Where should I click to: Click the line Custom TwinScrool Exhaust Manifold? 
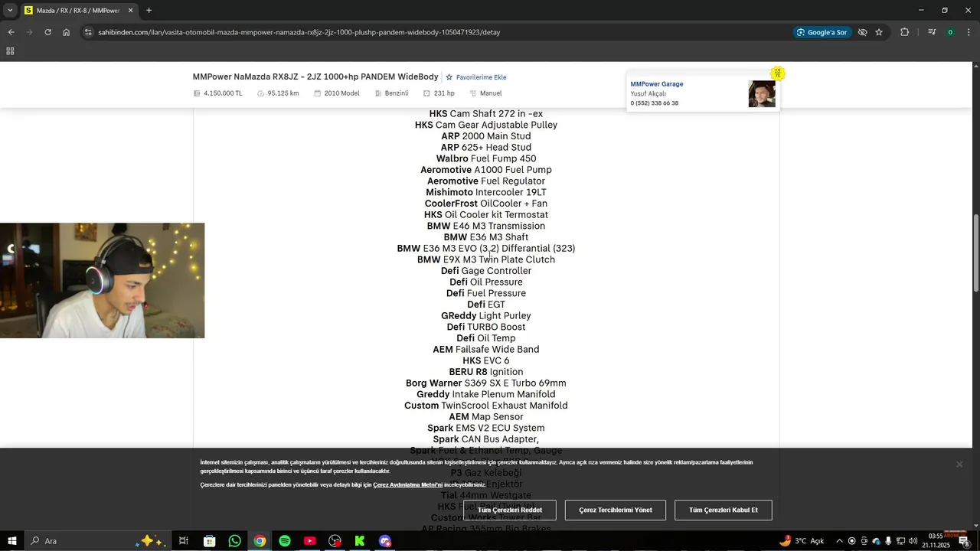[486, 406]
